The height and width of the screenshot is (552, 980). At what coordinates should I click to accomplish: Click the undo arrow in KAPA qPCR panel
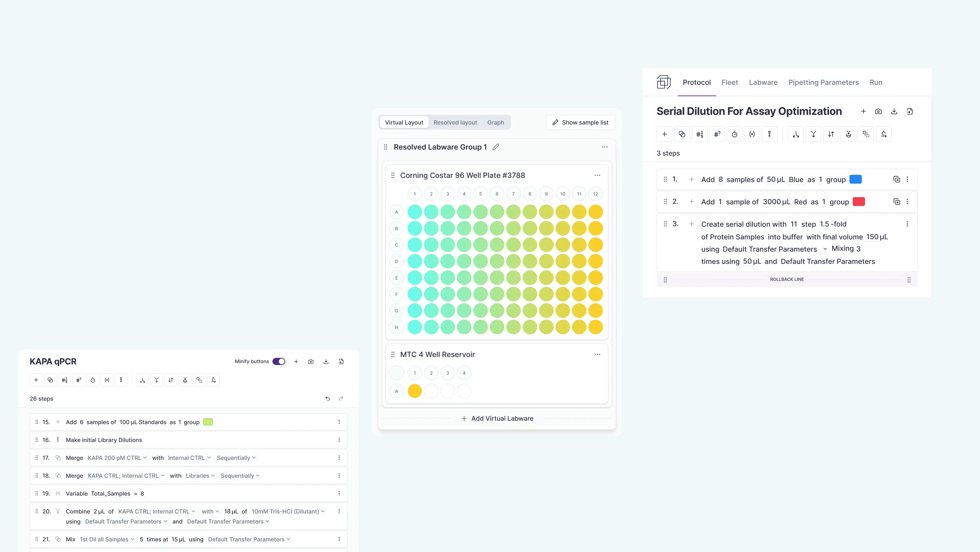pos(328,398)
